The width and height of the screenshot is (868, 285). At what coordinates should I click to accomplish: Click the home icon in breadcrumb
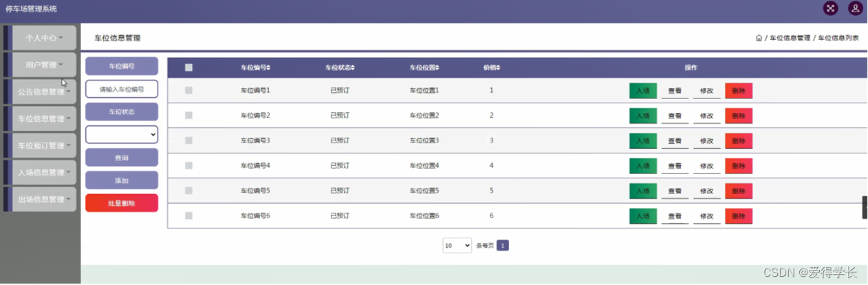click(759, 38)
